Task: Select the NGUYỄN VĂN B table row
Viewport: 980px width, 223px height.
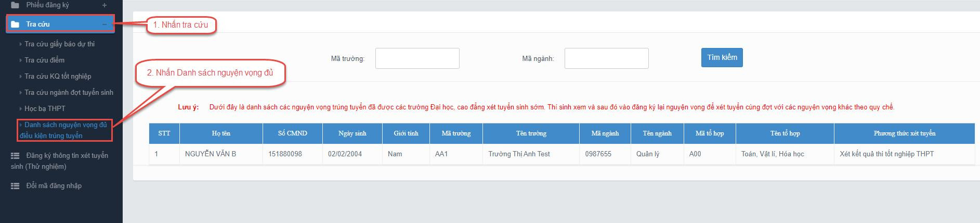Action: [x=211, y=154]
